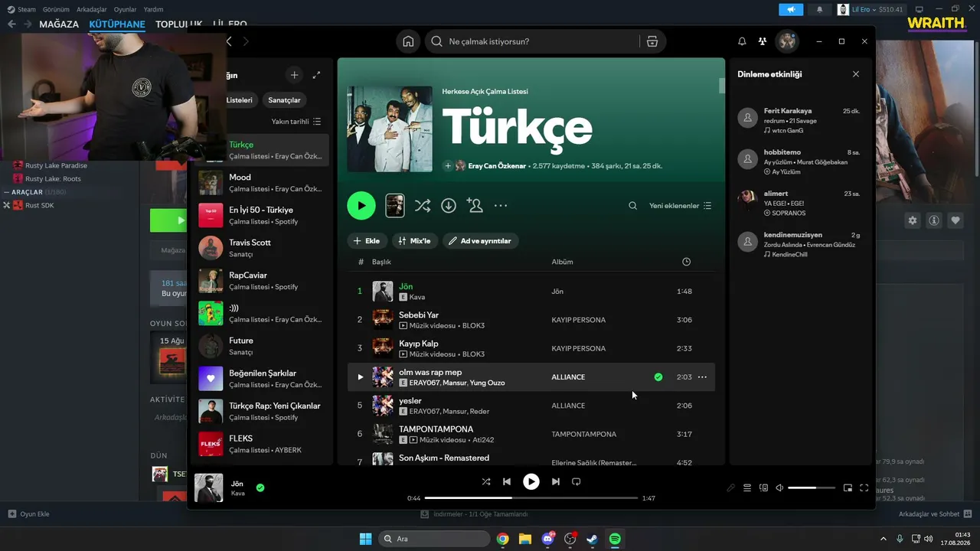
Task: Adjust the Spotify volume slider
Action: pos(812,487)
